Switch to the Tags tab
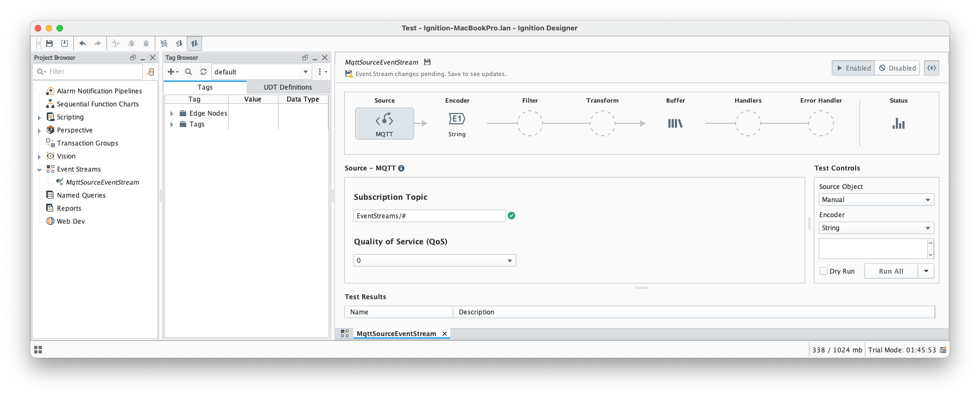 click(x=205, y=87)
